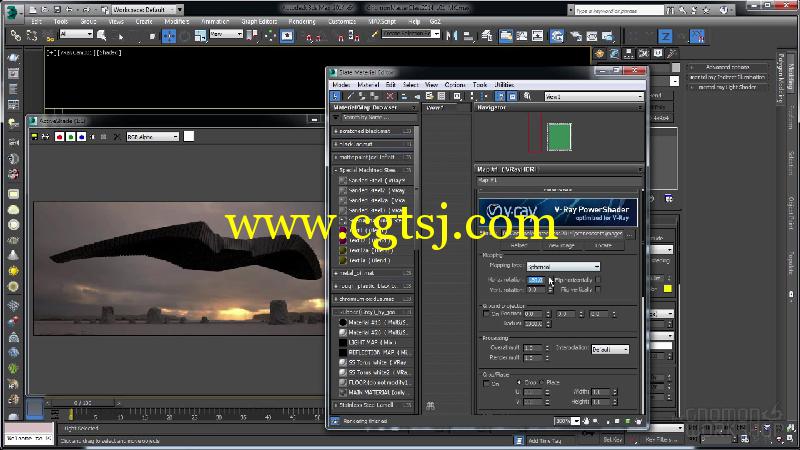
Task: Switch to the View1 tab in Slate editor
Action: pyautogui.click(x=435, y=108)
